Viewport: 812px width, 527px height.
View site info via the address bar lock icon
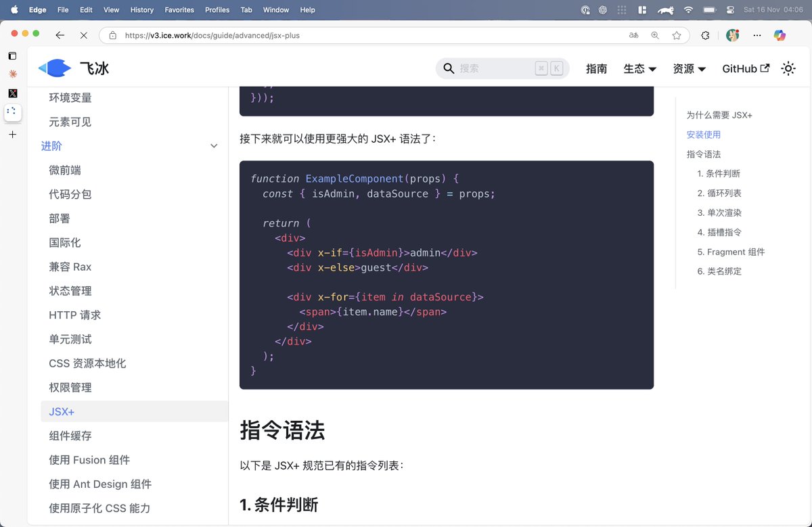click(x=112, y=35)
